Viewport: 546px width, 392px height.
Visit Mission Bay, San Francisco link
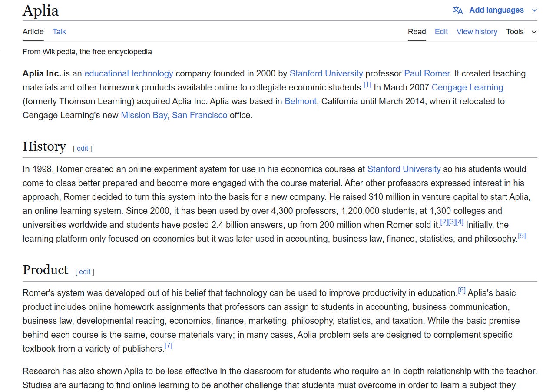[174, 115]
